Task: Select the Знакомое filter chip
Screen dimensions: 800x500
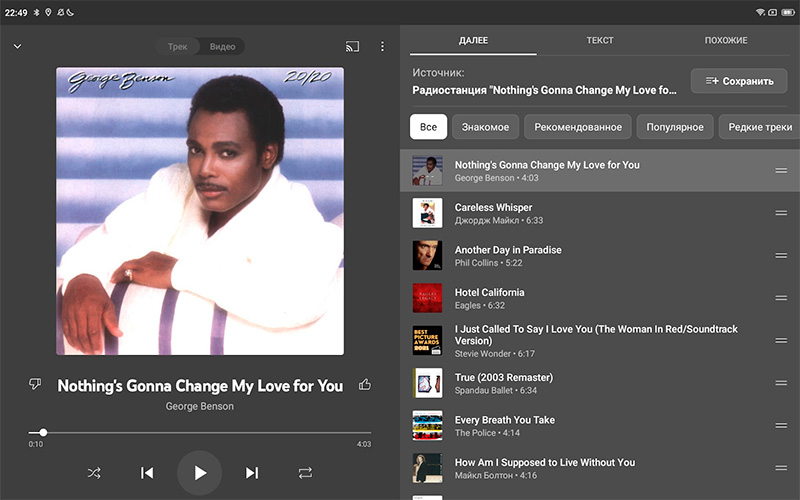Action: [485, 127]
